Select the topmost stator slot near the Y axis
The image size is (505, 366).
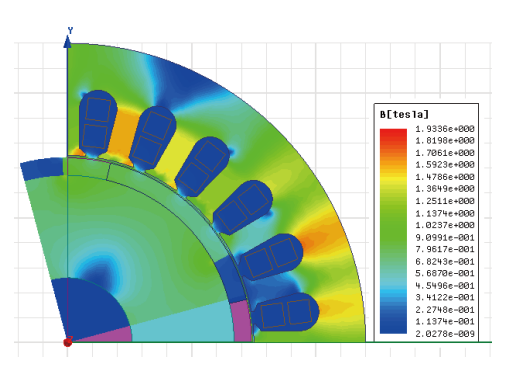click(x=98, y=123)
